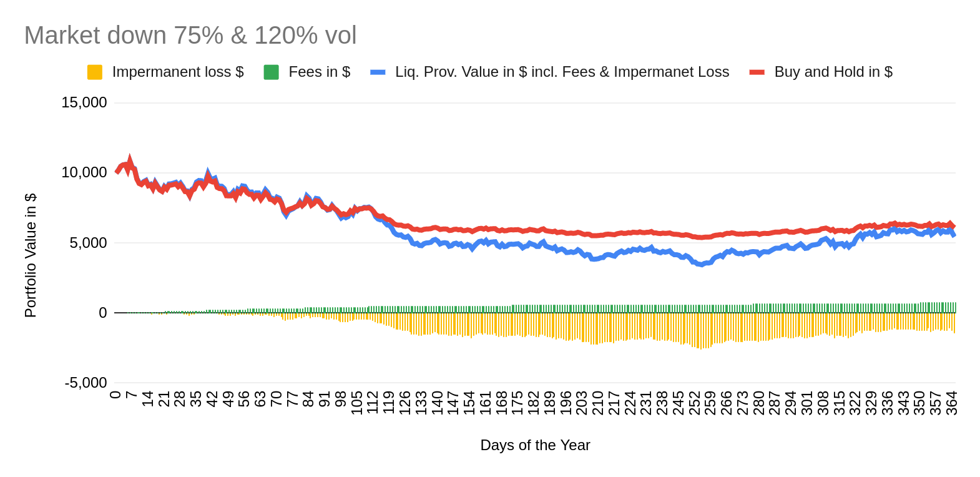Click the 10,000 y-axis tick label
This screenshot has width=980, height=477.
(x=84, y=172)
